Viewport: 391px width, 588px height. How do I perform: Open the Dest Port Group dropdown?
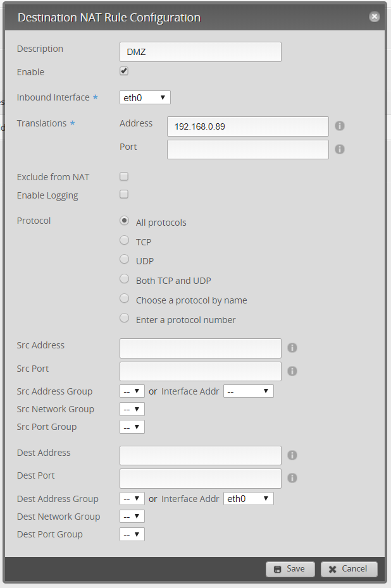[132, 534]
